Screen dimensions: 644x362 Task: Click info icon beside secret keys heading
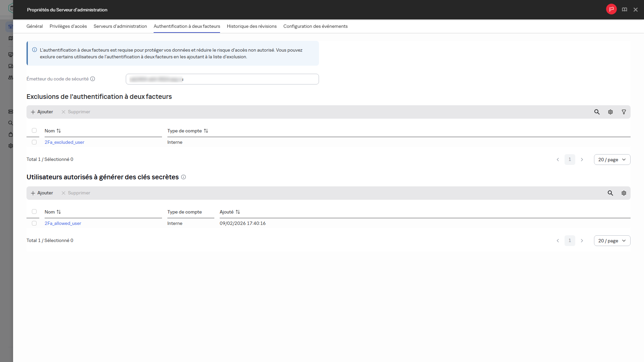(183, 177)
